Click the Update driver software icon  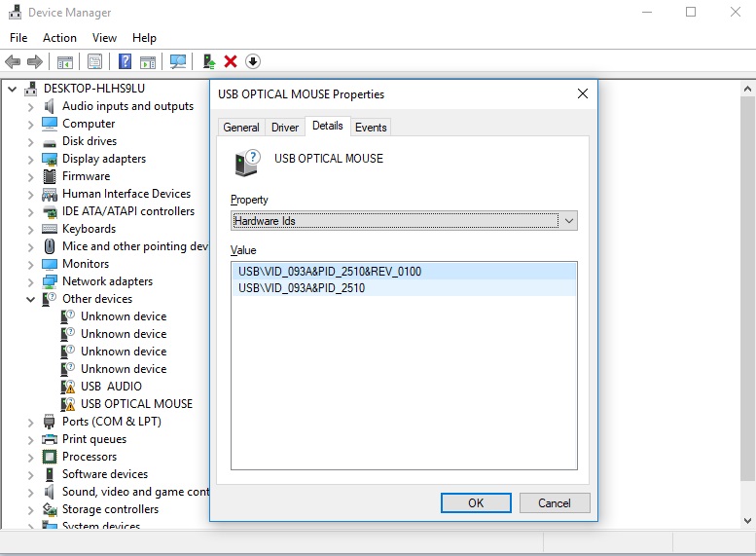[209, 61]
